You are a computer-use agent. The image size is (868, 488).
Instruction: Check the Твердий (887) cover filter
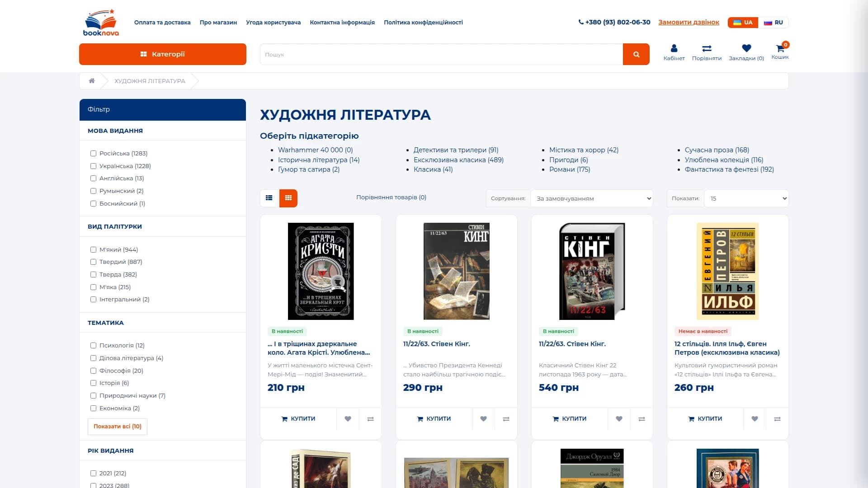(x=93, y=262)
